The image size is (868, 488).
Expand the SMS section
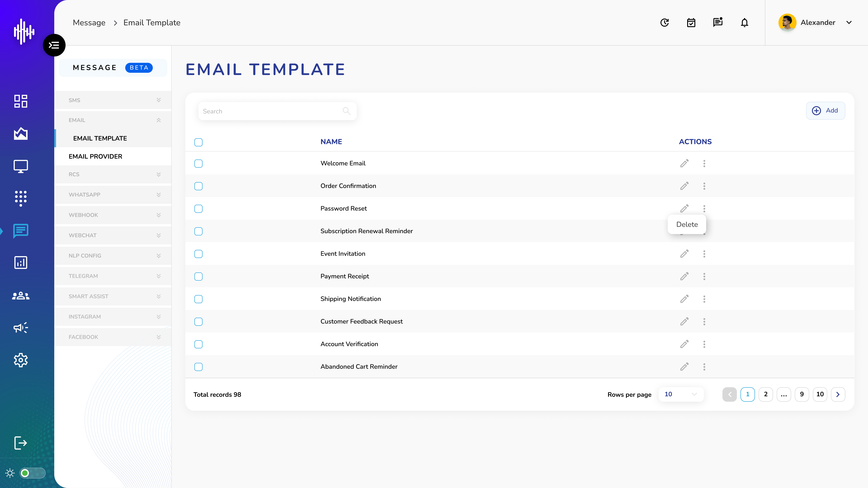click(x=113, y=100)
